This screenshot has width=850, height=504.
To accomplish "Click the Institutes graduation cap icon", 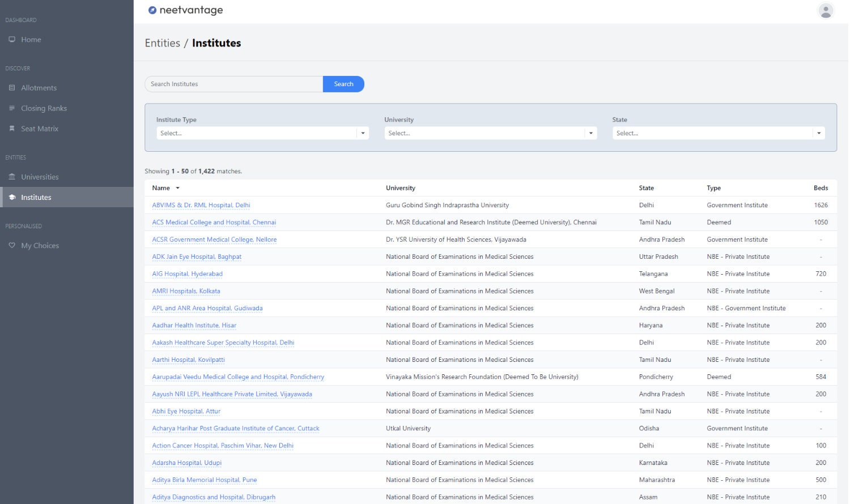I will pyautogui.click(x=12, y=197).
